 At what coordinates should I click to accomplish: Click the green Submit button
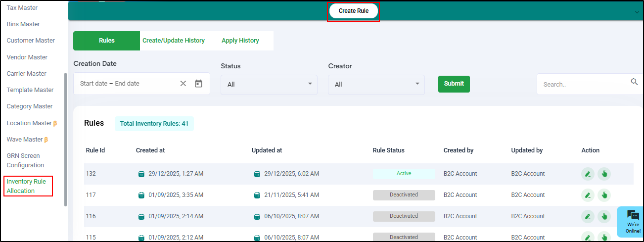pos(454,84)
